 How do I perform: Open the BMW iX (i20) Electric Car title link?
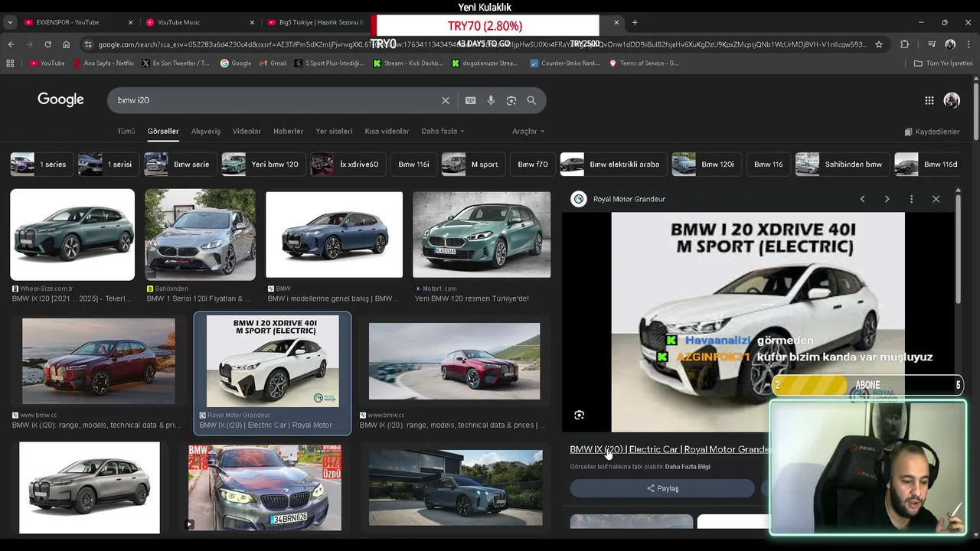point(670,449)
